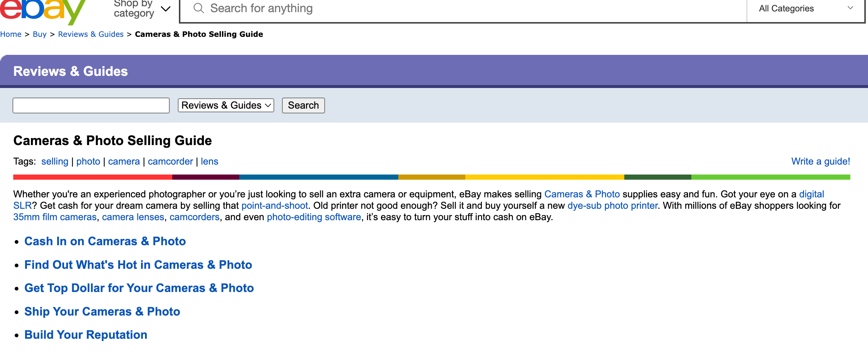This screenshot has width=868, height=352.
Task: Jump to Ship Your Cameras & Photo
Action: pos(102,312)
